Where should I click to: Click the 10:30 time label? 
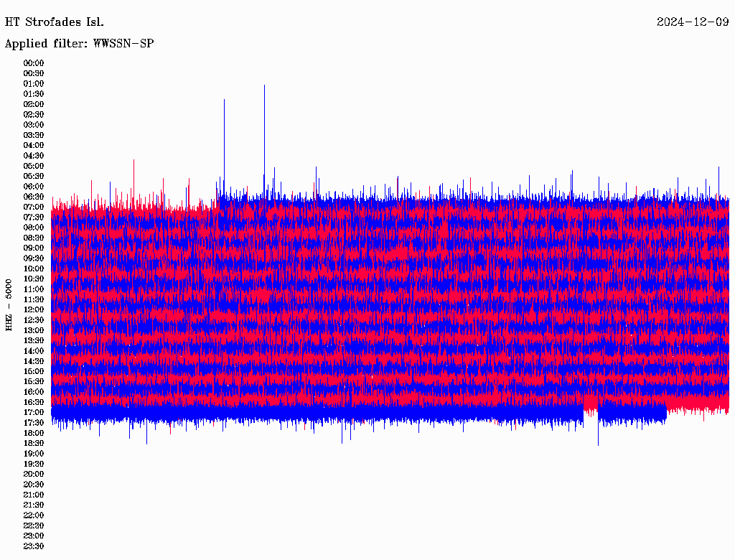34,279
